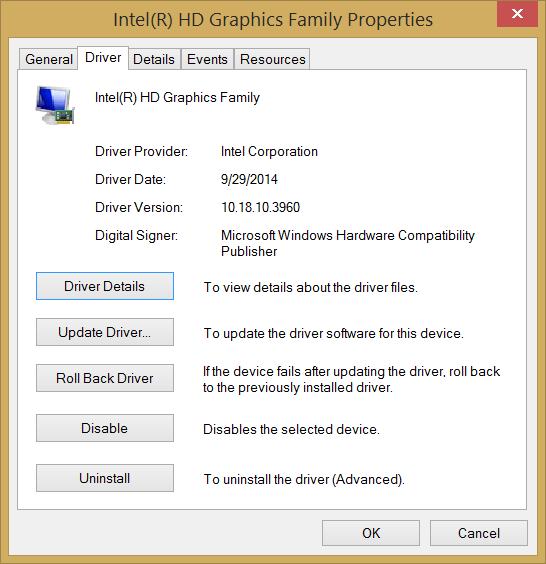
Task: Click the driver version number 10.18.10.3960
Action: [x=260, y=207]
